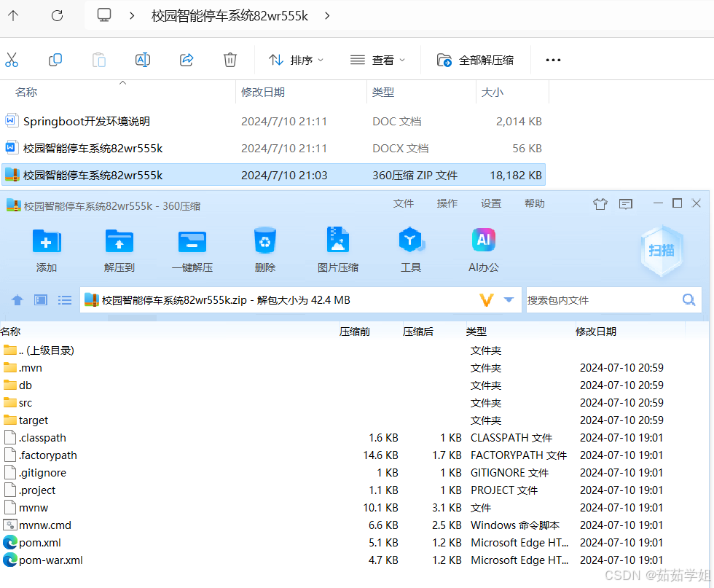Open the 帮助 menu in 360压缩
Image resolution: width=714 pixels, height=588 pixels.
point(535,203)
